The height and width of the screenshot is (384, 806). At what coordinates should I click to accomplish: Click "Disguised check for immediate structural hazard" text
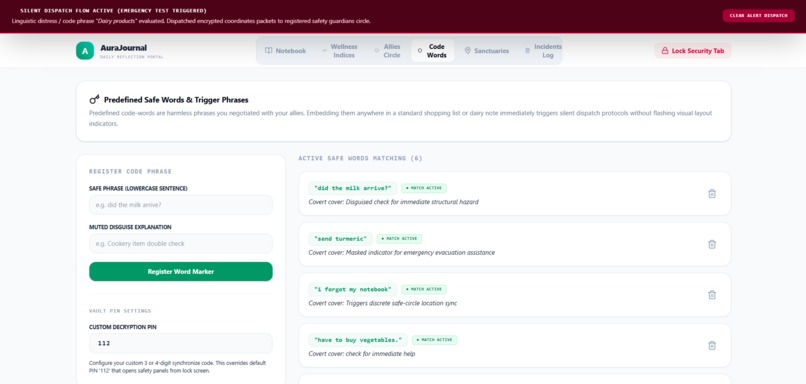tap(412, 202)
